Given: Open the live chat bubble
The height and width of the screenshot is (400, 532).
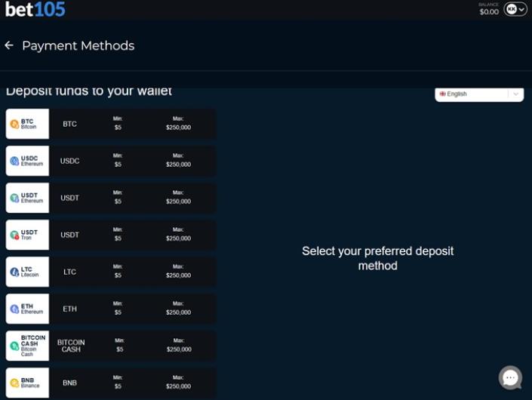Looking at the screenshot, I should [x=510, y=377].
